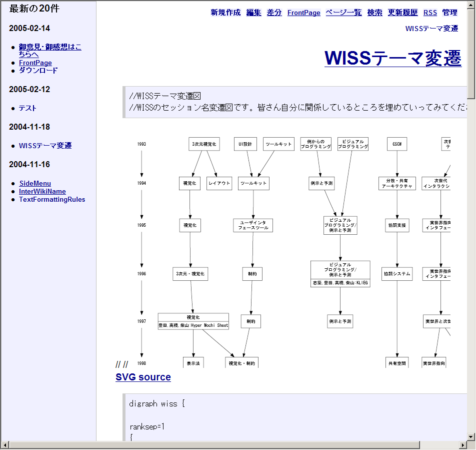The height and width of the screenshot is (450, 476).
Task: Click the UI設計 node in the diagram
Action: point(245,144)
